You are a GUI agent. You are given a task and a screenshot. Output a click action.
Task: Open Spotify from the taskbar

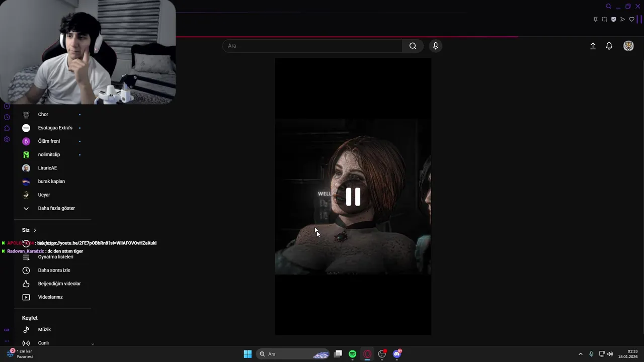353,354
